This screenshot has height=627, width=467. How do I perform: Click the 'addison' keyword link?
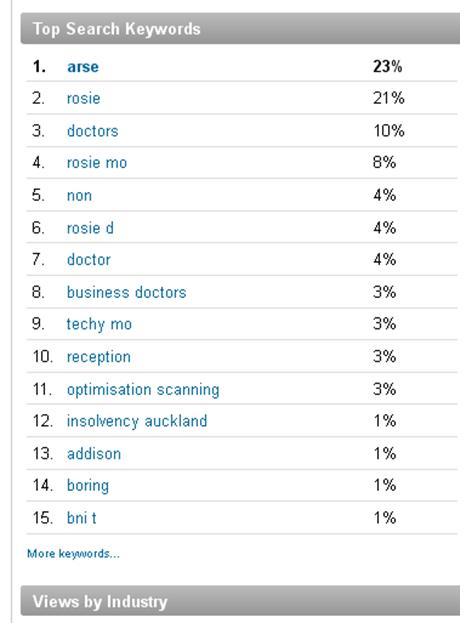94,454
